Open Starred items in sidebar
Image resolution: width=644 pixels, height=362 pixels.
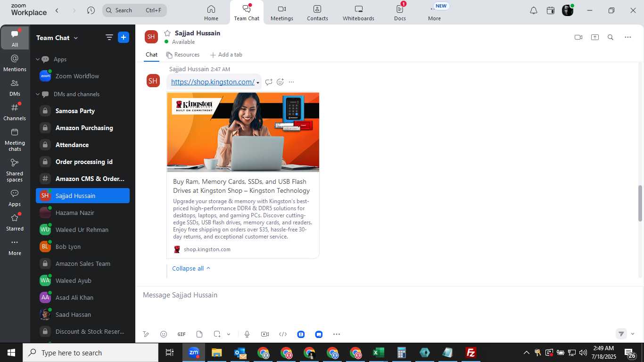[15, 222]
